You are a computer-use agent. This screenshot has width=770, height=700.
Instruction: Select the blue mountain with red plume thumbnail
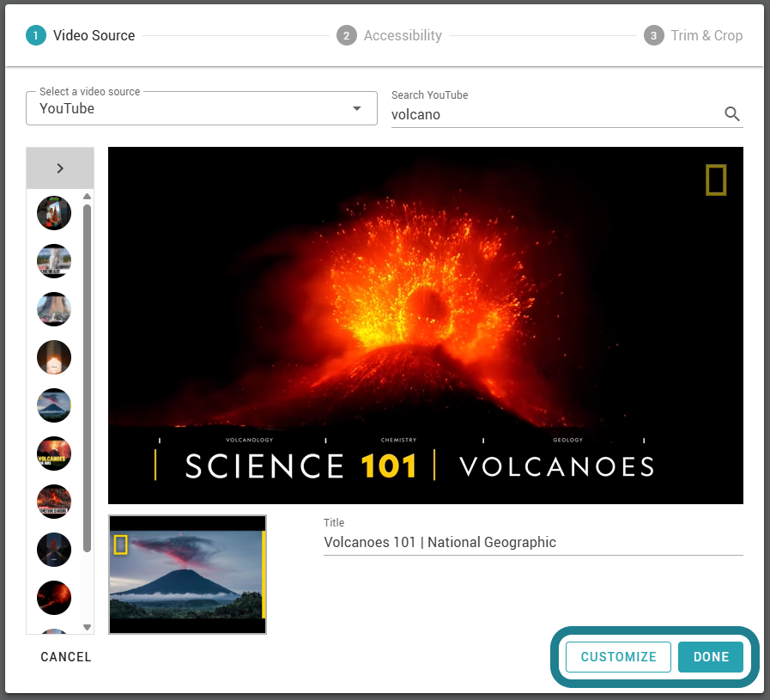point(54,405)
